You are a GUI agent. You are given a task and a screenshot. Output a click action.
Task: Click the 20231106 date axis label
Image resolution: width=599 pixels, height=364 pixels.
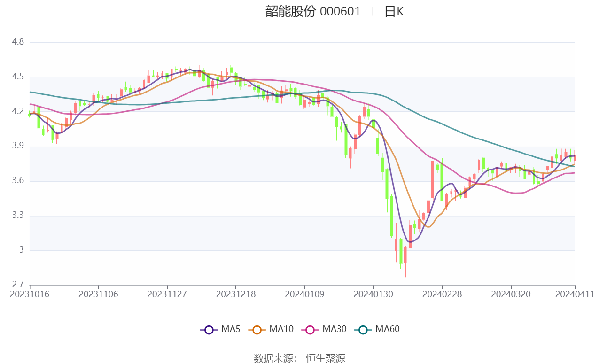[98, 294]
